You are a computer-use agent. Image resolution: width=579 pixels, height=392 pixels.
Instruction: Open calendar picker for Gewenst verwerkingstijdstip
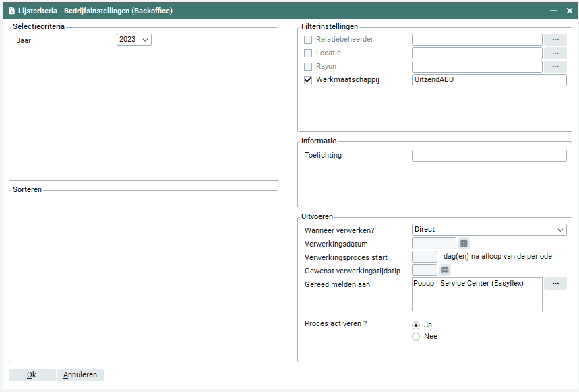pyautogui.click(x=445, y=270)
